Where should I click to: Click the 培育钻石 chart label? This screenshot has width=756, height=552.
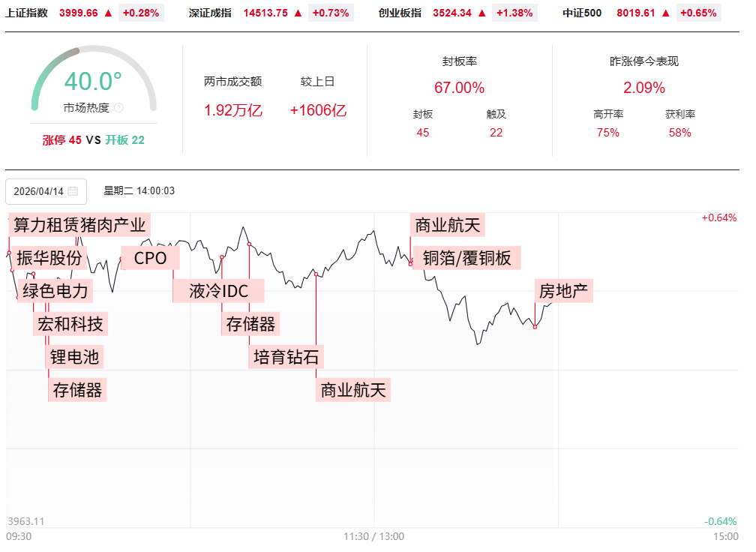286,357
